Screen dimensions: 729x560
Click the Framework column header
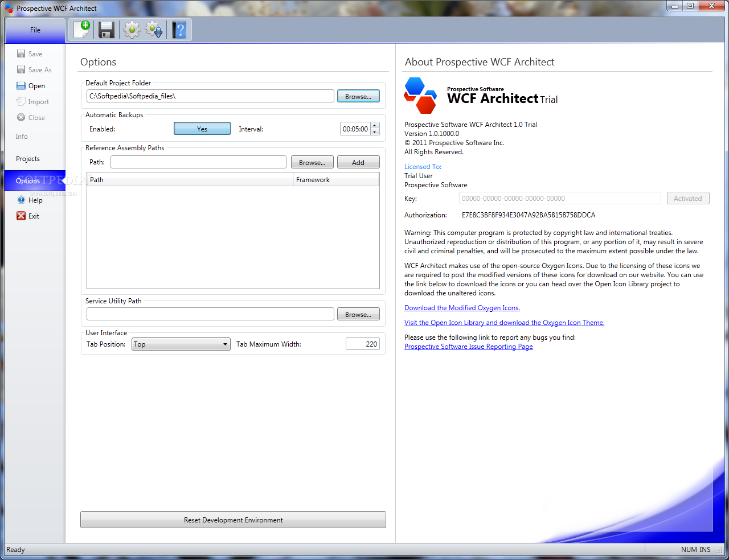pyautogui.click(x=336, y=180)
